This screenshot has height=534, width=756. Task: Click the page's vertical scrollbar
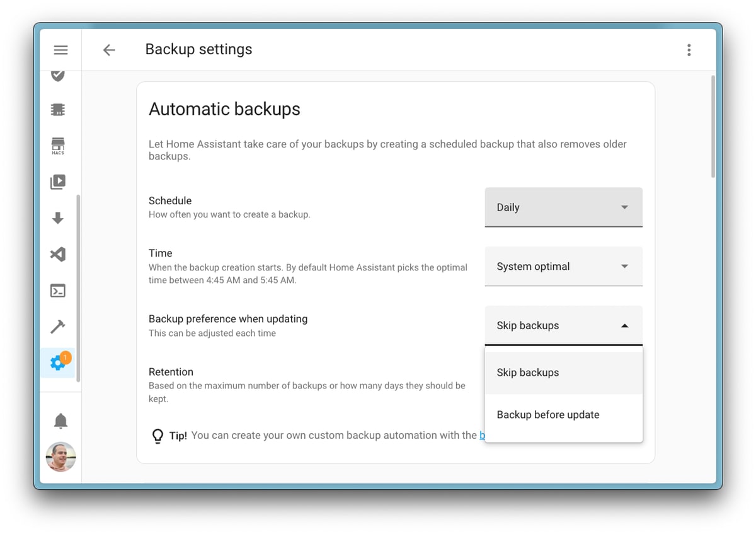(713, 126)
